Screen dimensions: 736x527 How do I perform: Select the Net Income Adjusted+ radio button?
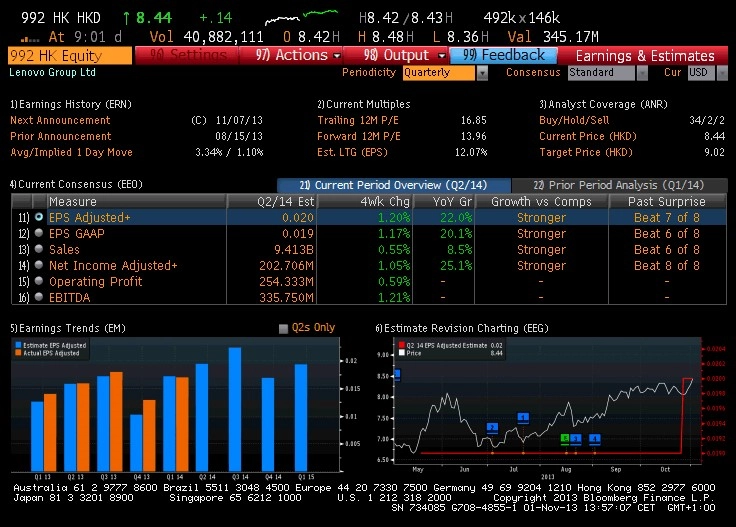coord(39,265)
